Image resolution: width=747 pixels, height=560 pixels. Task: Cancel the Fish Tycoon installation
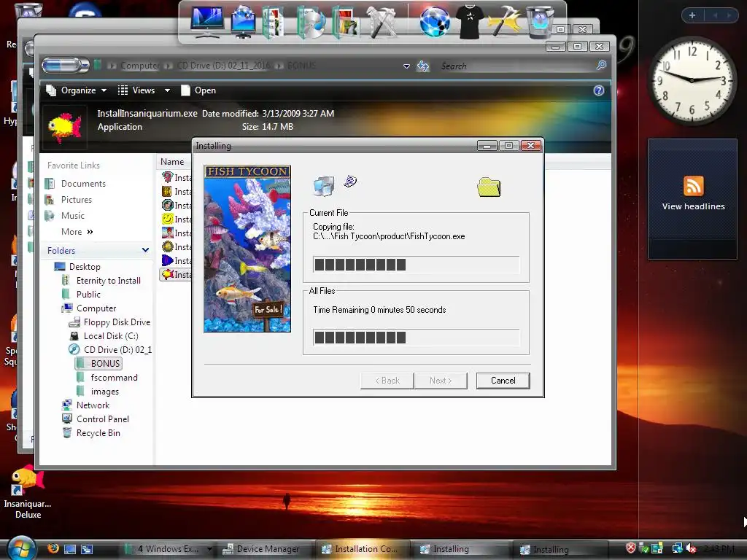click(503, 381)
